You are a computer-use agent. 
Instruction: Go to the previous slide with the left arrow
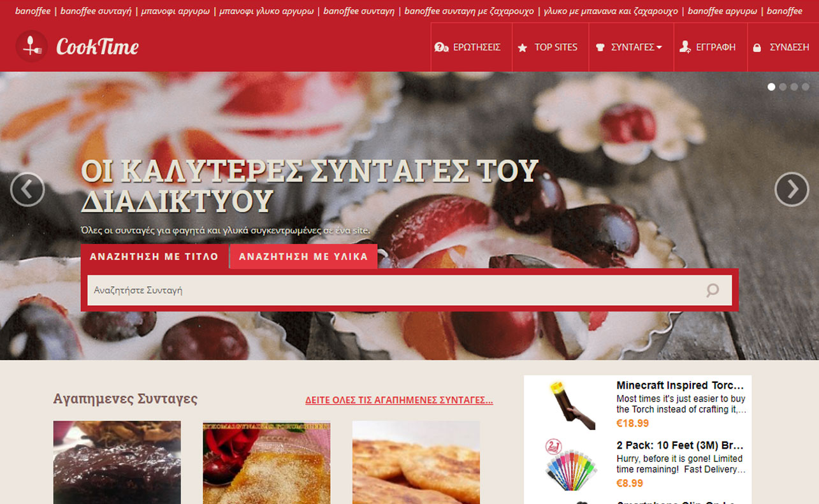27,189
